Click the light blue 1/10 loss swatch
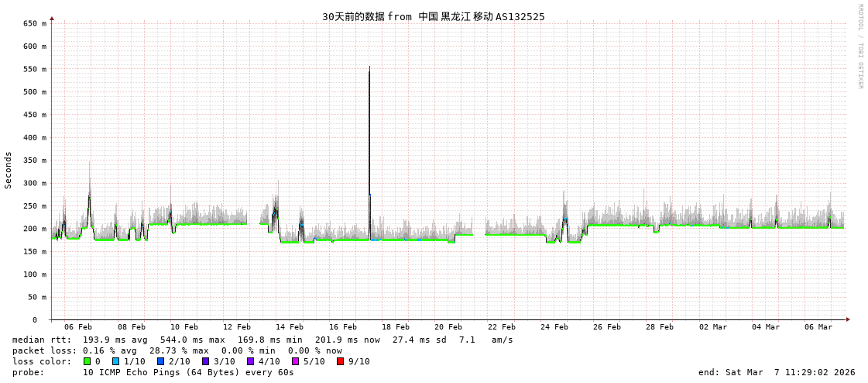Screen dimensions: 868x383 pos(115,361)
